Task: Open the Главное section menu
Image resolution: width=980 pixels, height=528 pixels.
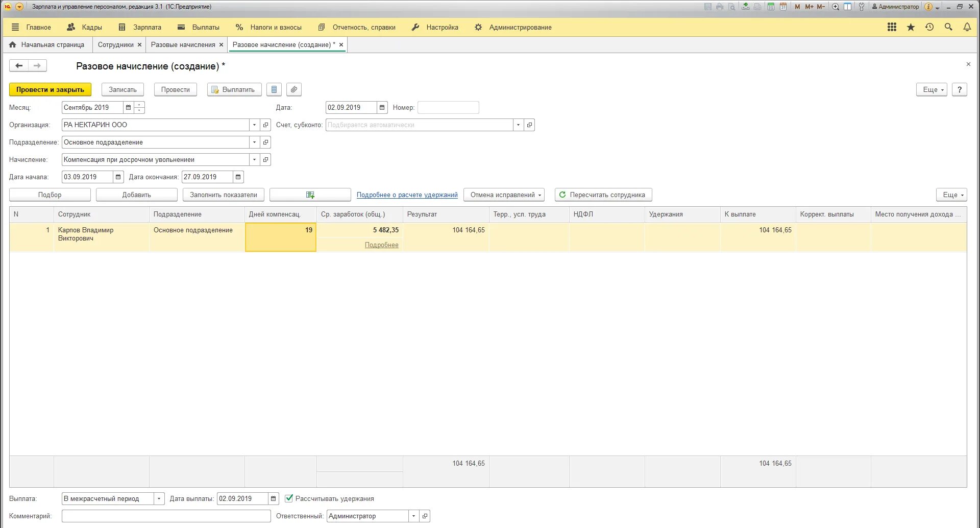Action: pos(31,27)
